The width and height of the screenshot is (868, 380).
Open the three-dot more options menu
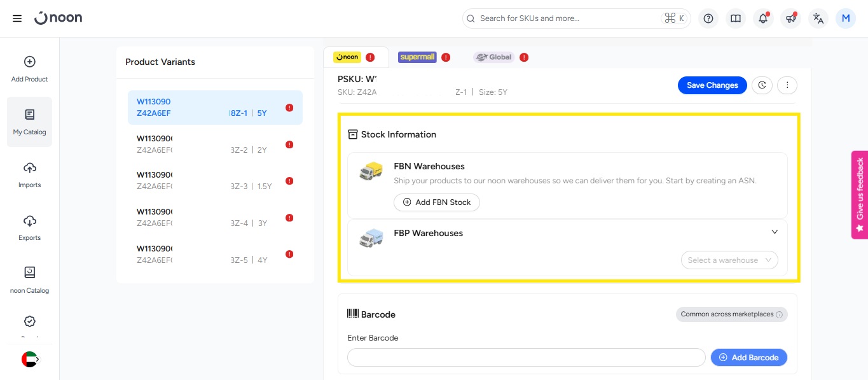pyautogui.click(x=787, y=85)
